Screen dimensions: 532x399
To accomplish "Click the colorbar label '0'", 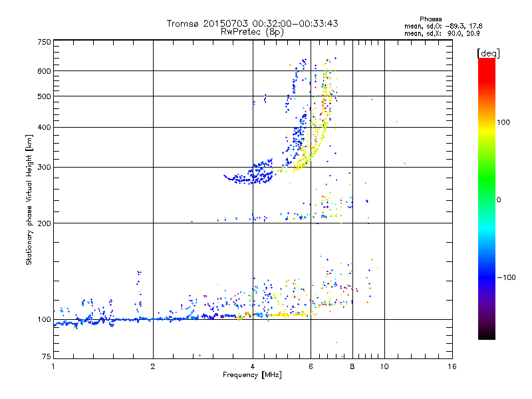I will coord(499,200).
